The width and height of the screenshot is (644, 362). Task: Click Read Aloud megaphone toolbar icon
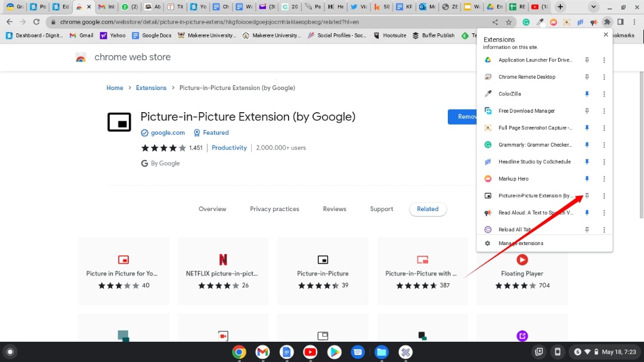coord(594,22)
